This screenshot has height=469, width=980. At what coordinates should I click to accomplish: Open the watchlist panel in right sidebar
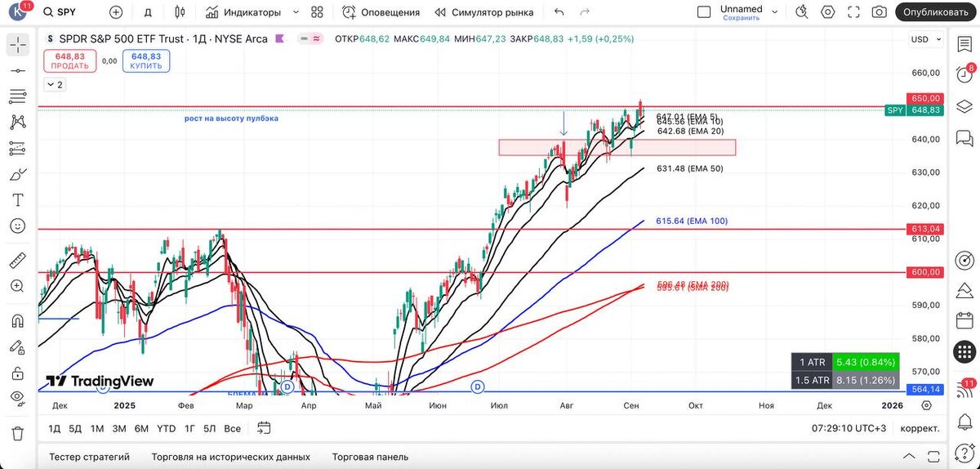point(965,45)
